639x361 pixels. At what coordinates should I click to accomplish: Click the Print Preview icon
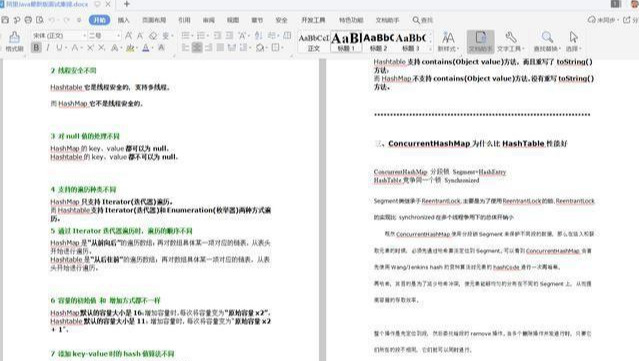40,20
